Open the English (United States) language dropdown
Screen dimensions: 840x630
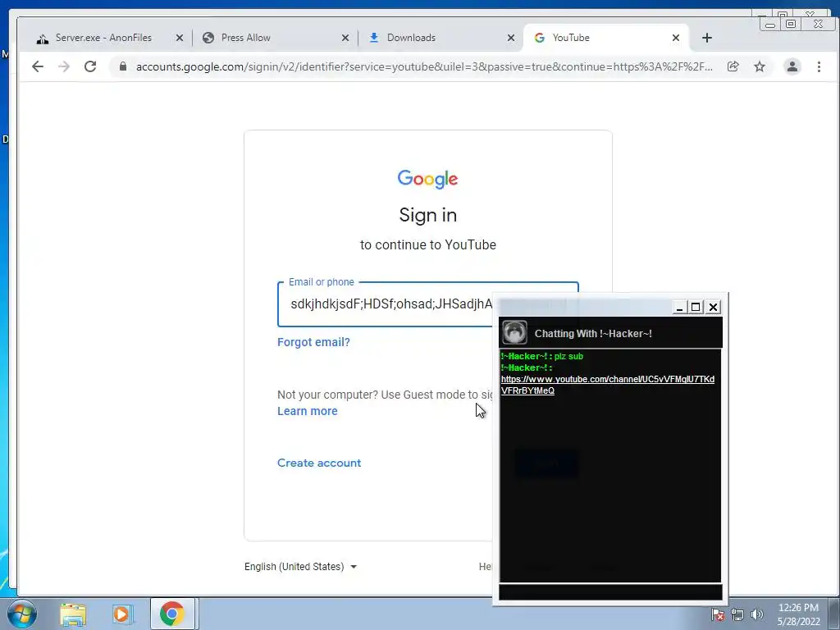pos(300,566)
